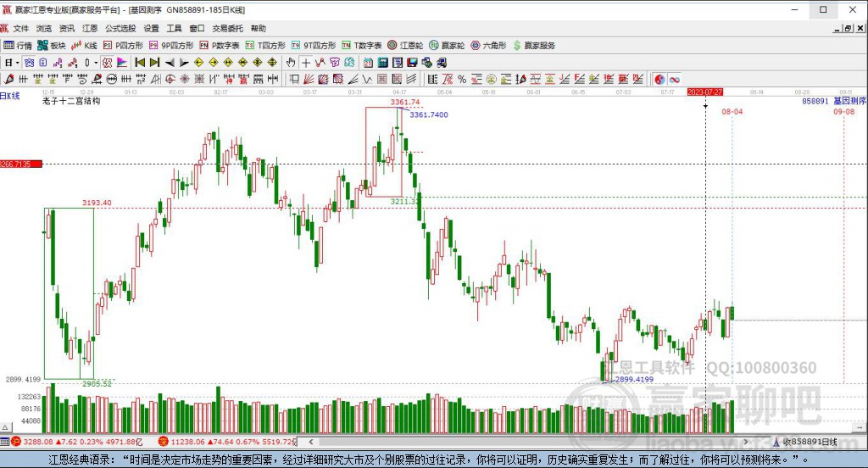Click the red 3266.7135 price label
Image resolution: width=868 pixels, height=468 pixels.
point(20,164)
